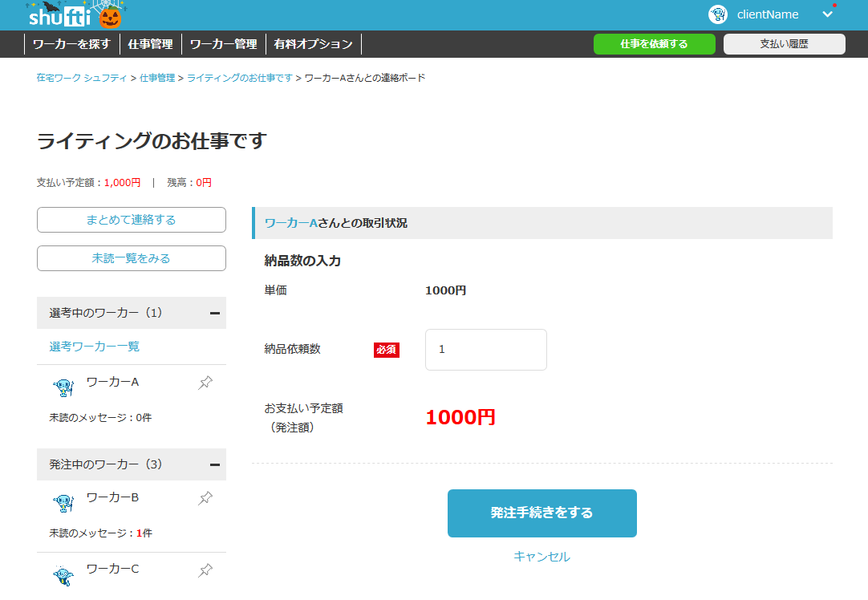
Task: Open the ワーカー管理 menu
Action: pos(224,44)
